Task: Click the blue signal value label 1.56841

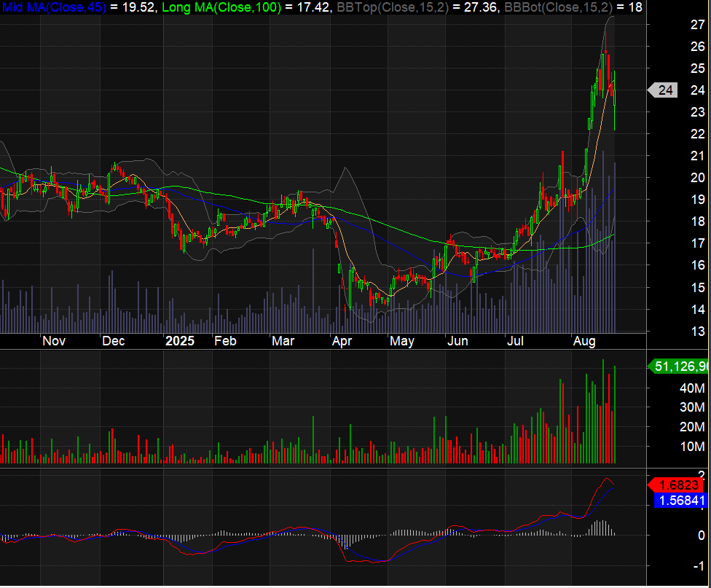Action: [680, 501]
